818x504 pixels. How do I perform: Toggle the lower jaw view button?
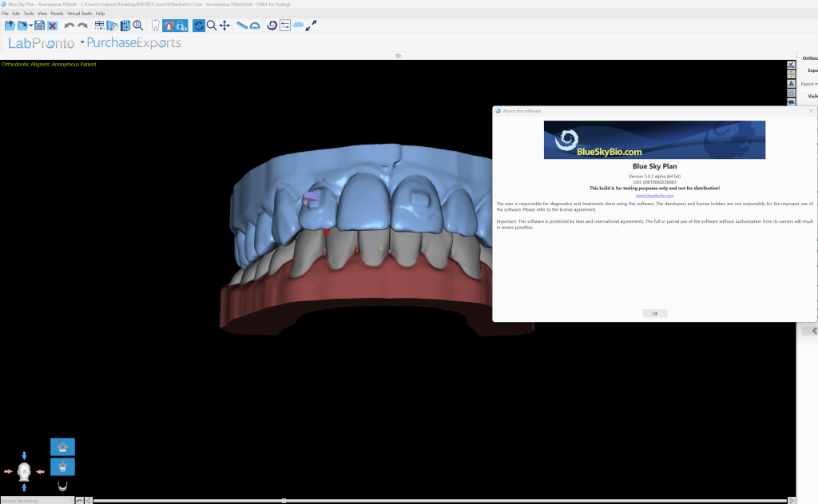62,467
